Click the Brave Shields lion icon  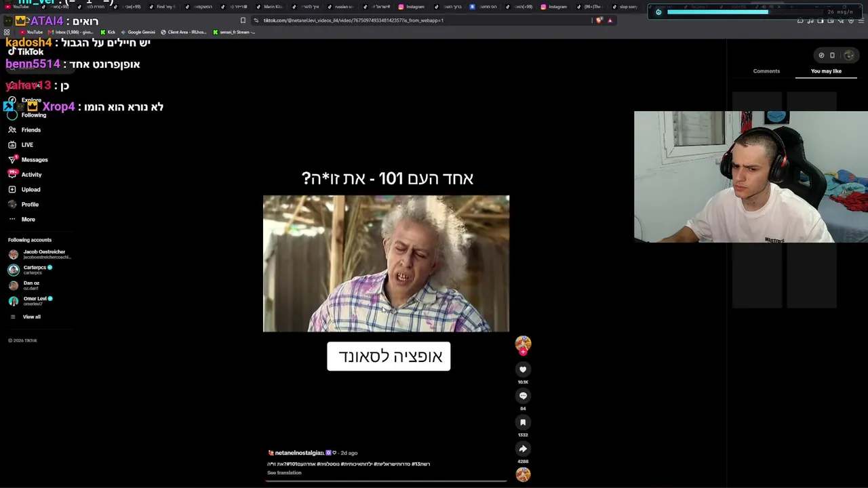point(599,20)
